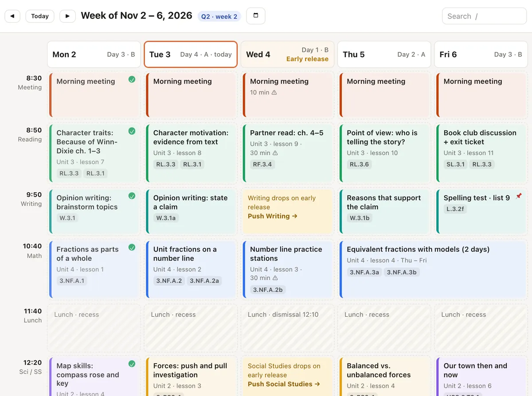Click Monday's Lunch · recess block
Screen dimensions: 532x396
(x=94, y=328)
